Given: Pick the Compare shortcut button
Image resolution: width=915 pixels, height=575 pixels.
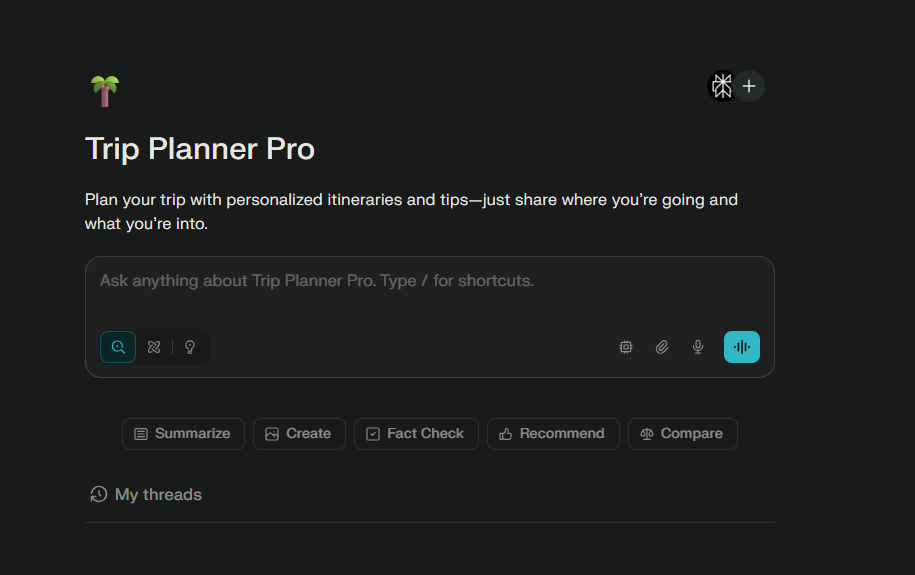Looking at the screenshot, I should click(682, 434).
